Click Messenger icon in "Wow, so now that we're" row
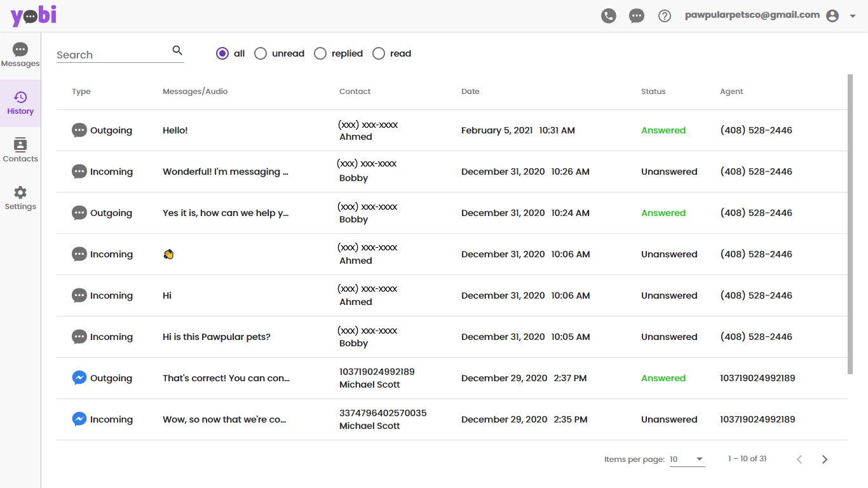The image size is (868, 488). [79, 419]
